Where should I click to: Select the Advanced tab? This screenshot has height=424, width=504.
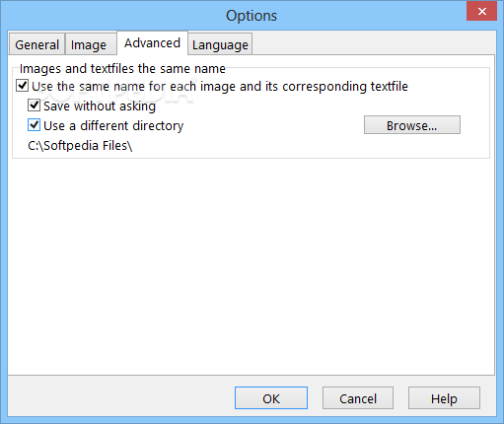[x=152, y=42]
